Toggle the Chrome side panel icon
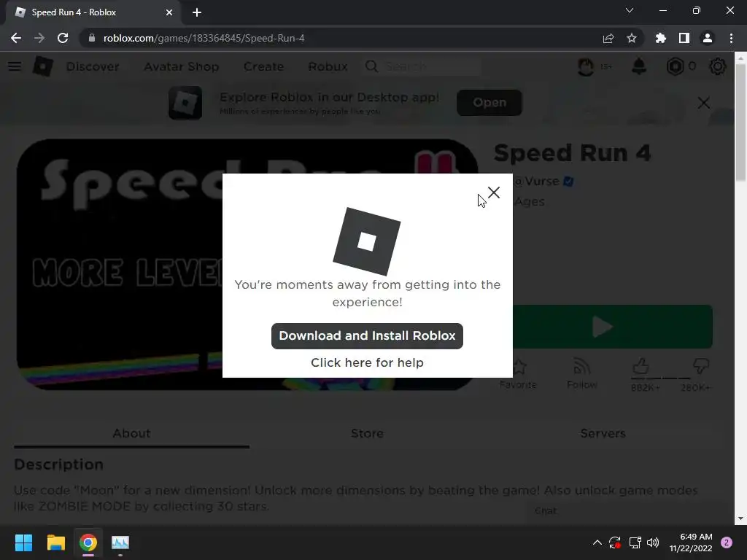 [684, 38]
